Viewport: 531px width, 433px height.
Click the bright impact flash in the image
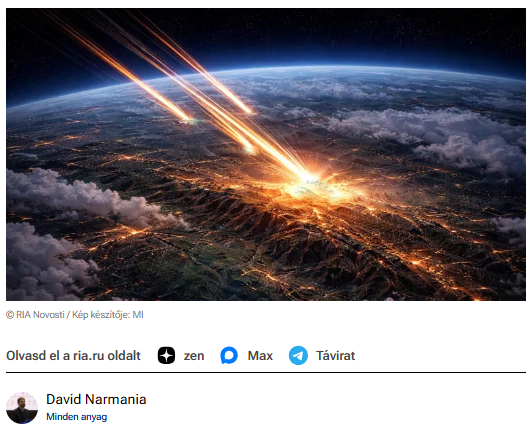(x=310, y=179)
